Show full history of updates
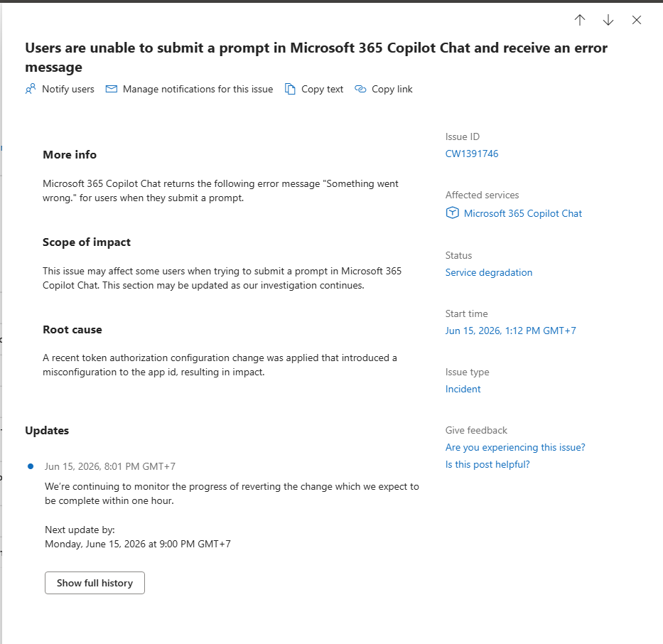This screenshot has width=663, height=644. 95,583
